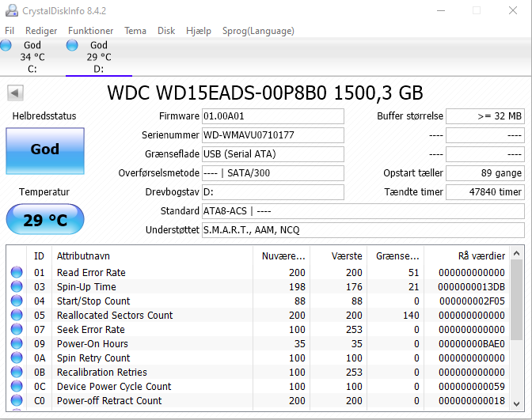
Task: Click raw value 000000000018
Action: [472, 401]
